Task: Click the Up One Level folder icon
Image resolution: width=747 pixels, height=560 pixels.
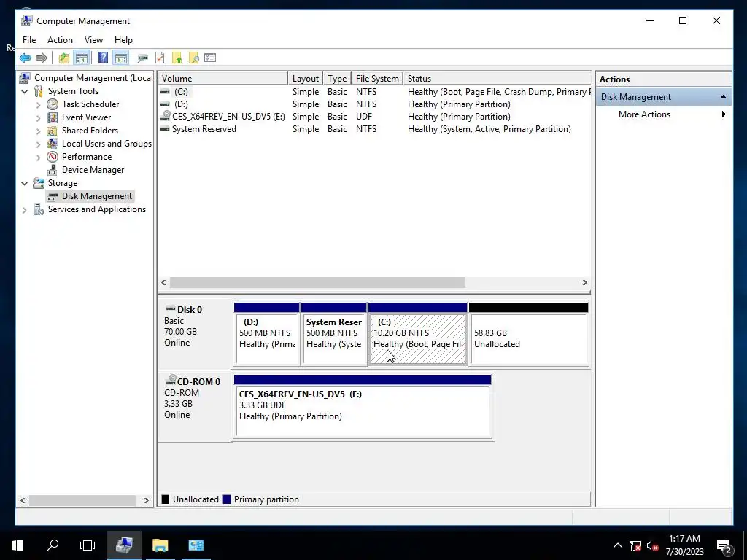Action: pyautogui.click(x=64, y=58)
